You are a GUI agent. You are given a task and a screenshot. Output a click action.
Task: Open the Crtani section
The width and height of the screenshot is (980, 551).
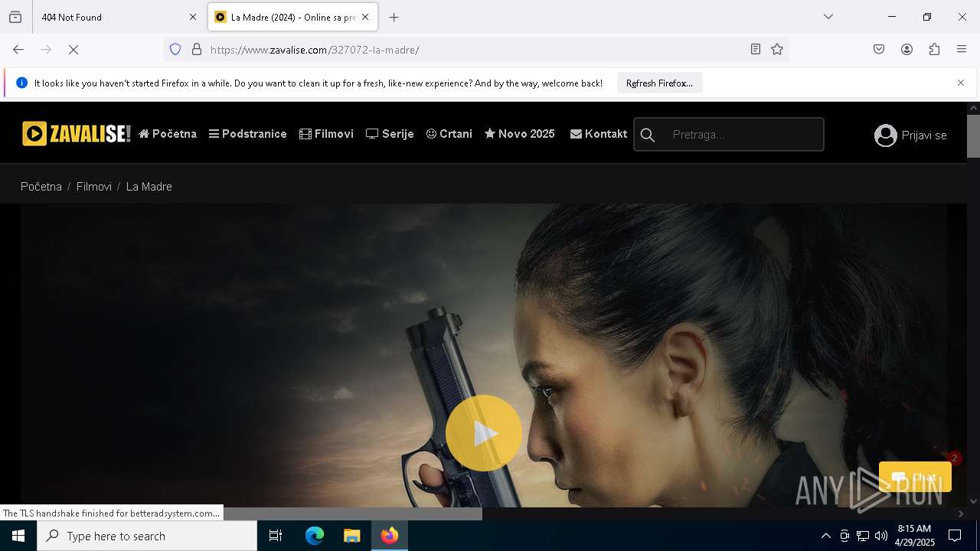point(449,134)
